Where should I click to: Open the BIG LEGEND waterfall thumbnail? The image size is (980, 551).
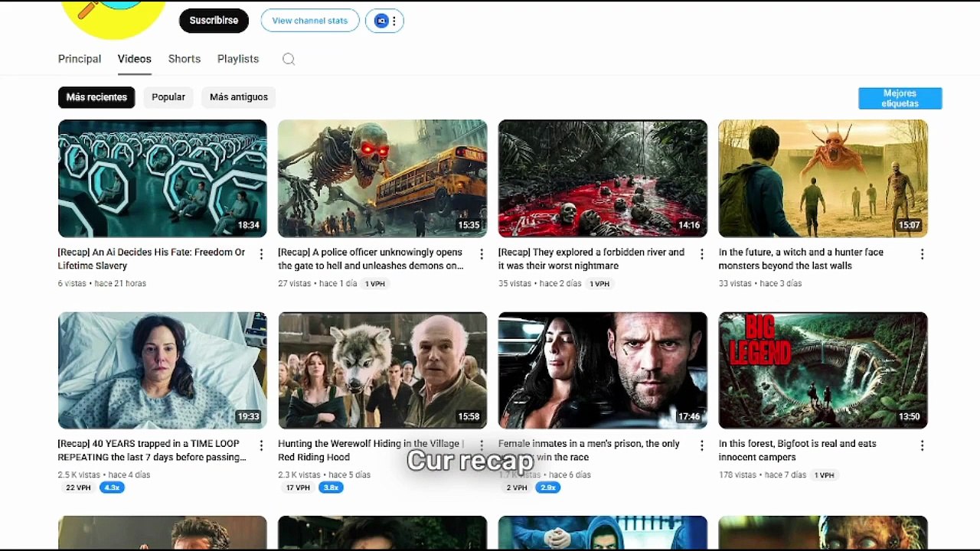[823, 370]
